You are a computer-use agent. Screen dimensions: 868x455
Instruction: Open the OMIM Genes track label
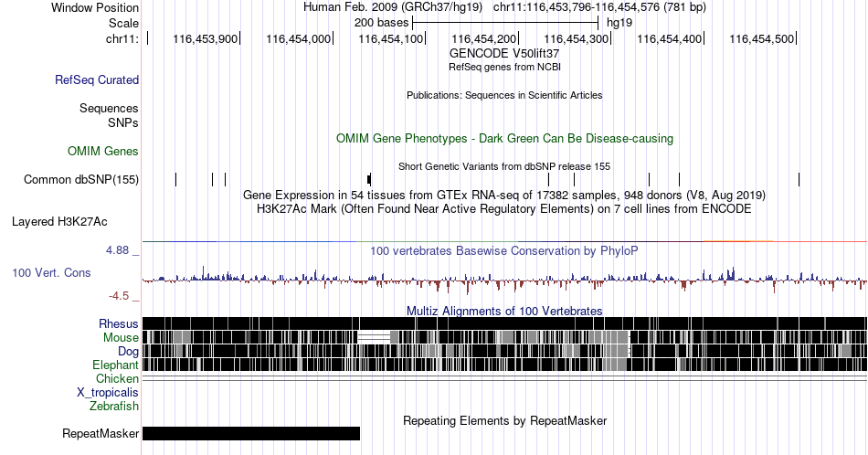point(103,151)
